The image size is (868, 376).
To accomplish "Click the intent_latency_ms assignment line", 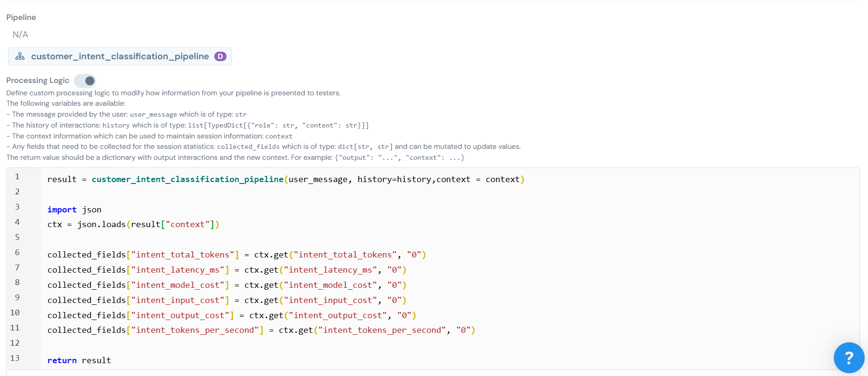I will 227,270.
